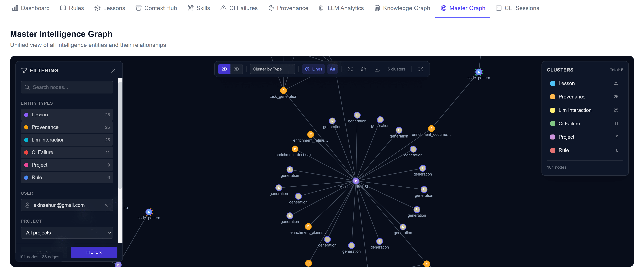Toggle Rule entity type filter
Viewport: 644px width, 276px height.
pyautogui.click(x=67, y=177)
